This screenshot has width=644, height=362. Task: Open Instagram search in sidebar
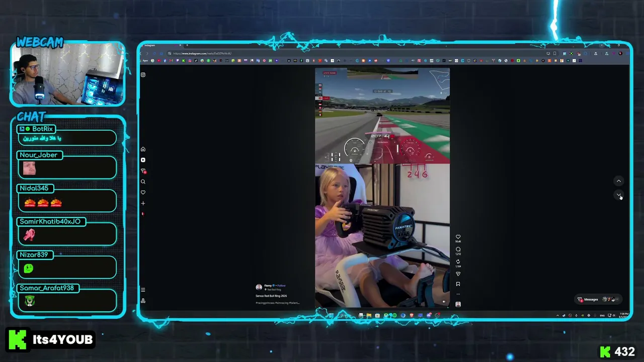point(143,182)
